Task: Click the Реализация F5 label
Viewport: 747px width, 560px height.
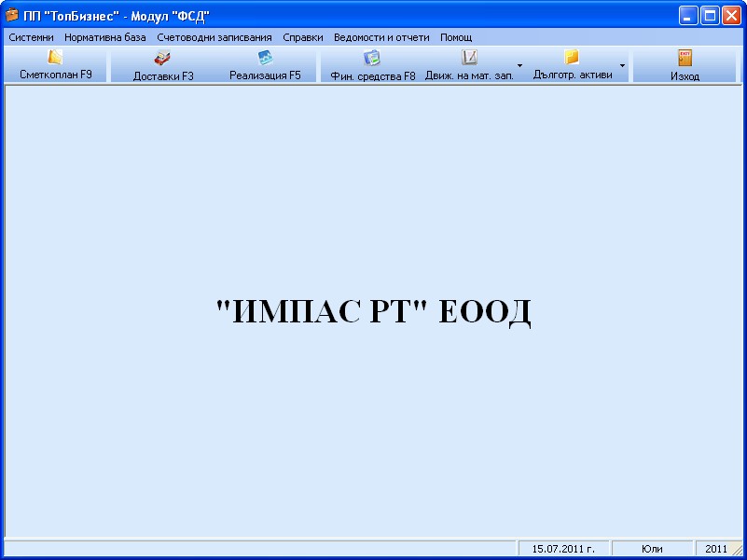Action: [266, 75]
